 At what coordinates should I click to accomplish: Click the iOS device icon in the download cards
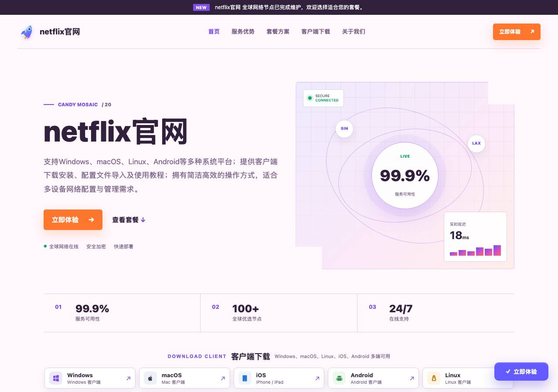(x=245, y=378)
